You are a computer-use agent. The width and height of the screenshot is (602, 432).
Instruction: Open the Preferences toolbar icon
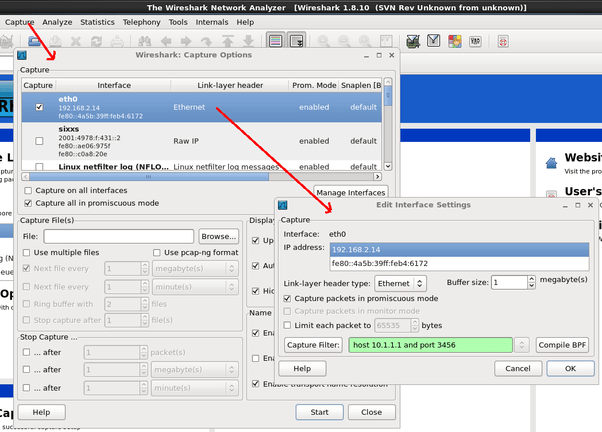pos(475,41)
